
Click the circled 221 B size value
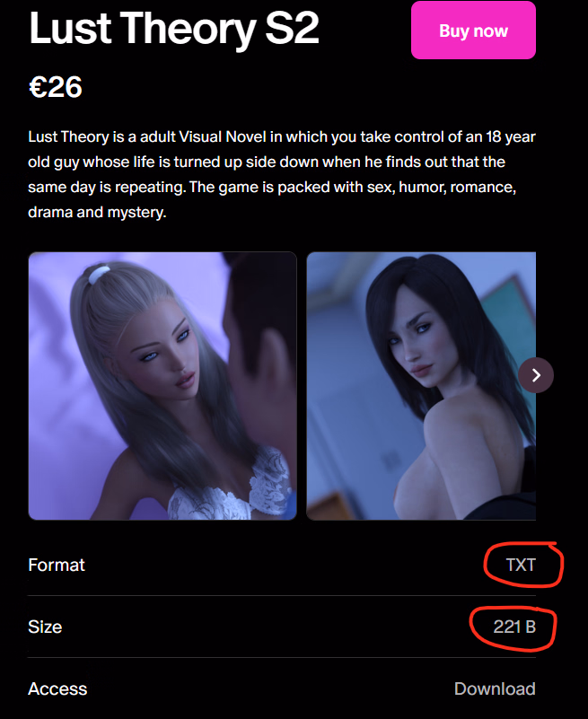514,627
